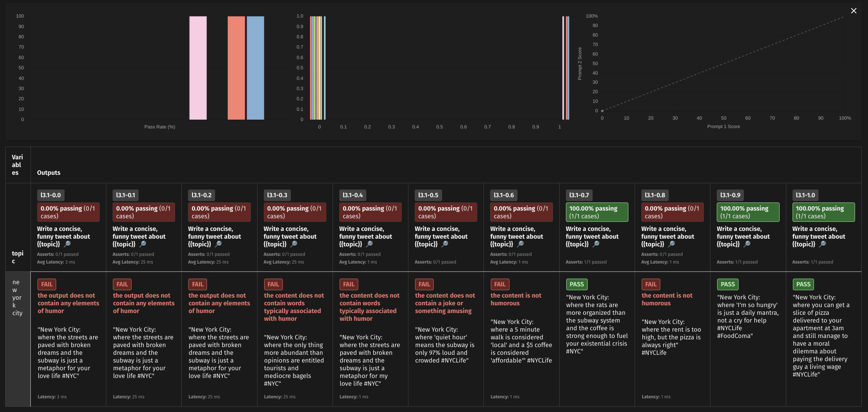Click the FAIL badge under l3.1-0.2

point(198,284)
